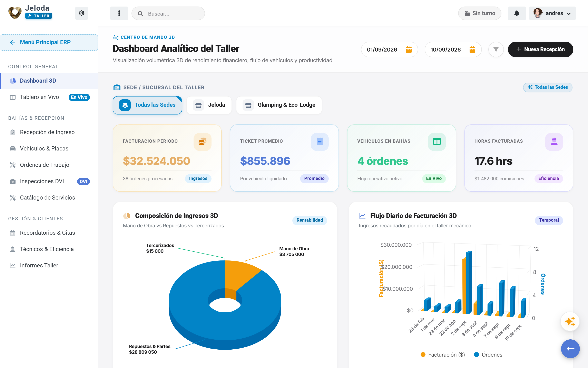Open the three-dot options menu
588x368 pixels.
click(x=119, y=13)
